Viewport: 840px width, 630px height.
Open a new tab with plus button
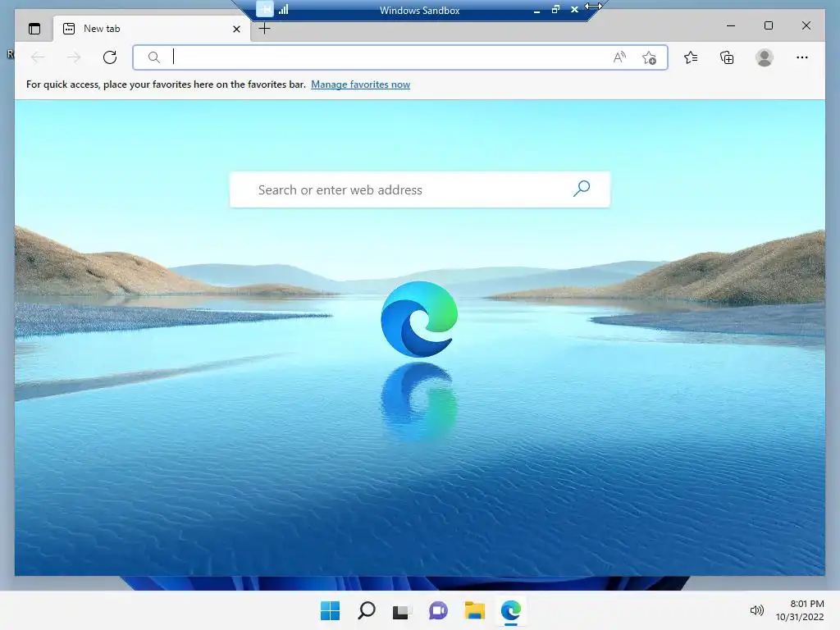point(265,29)
